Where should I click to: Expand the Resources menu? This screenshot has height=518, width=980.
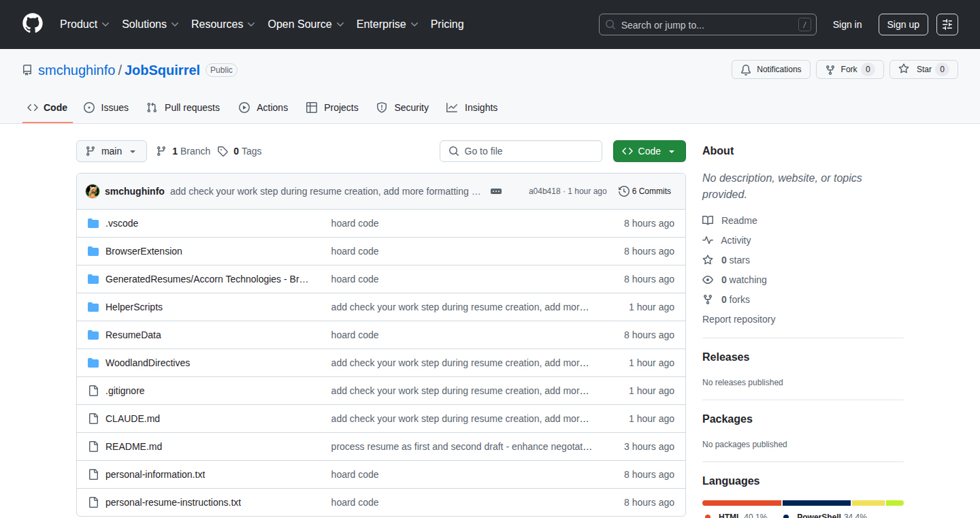click(x=223, y=25)
